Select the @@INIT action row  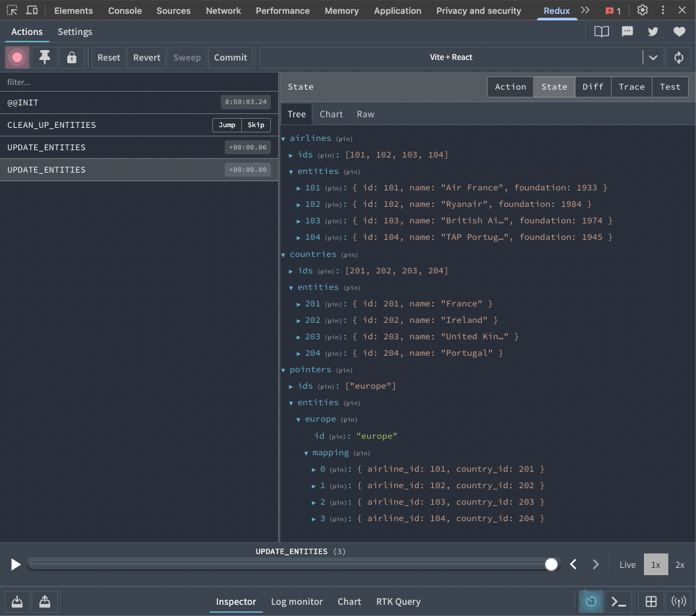(139, 103)
